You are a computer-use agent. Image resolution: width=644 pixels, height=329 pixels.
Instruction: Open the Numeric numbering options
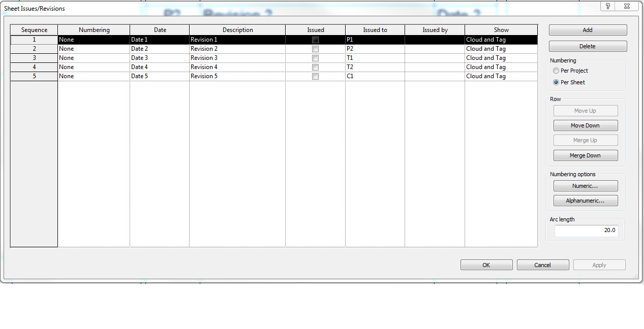(x=585, y=186)
